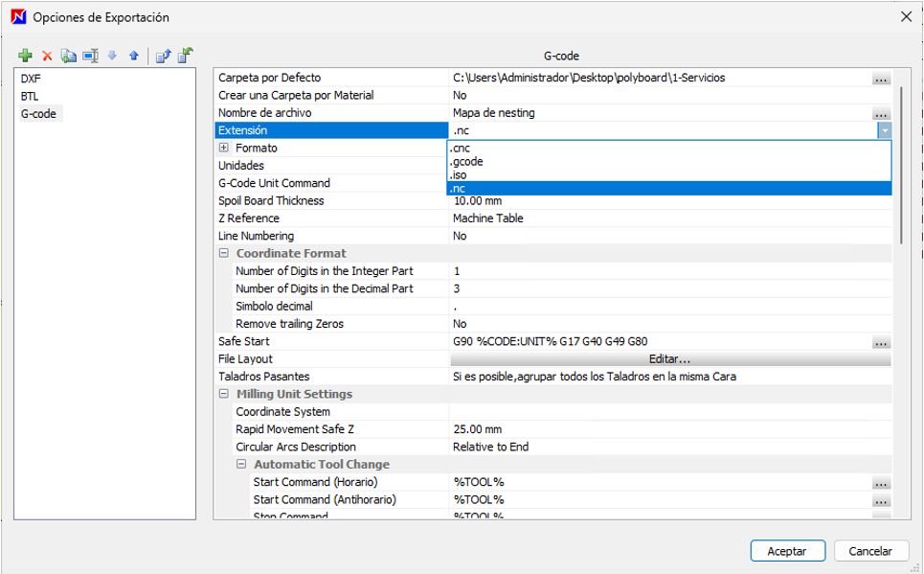Open the Nombre de archivo ellipsis editor
The width and height of the screenshot is (924, 574).
pyautogui.click(x=881, y=113)
